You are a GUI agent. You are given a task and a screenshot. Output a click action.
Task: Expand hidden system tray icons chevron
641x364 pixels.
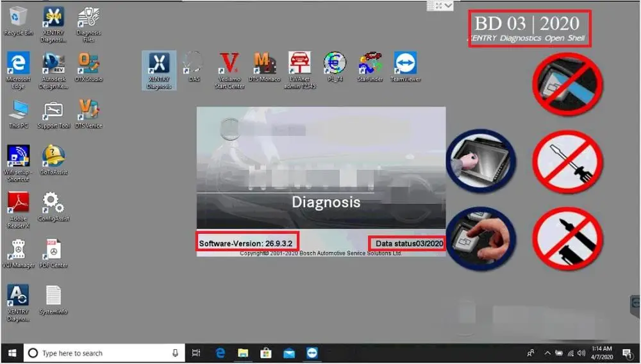click(547, 353)
